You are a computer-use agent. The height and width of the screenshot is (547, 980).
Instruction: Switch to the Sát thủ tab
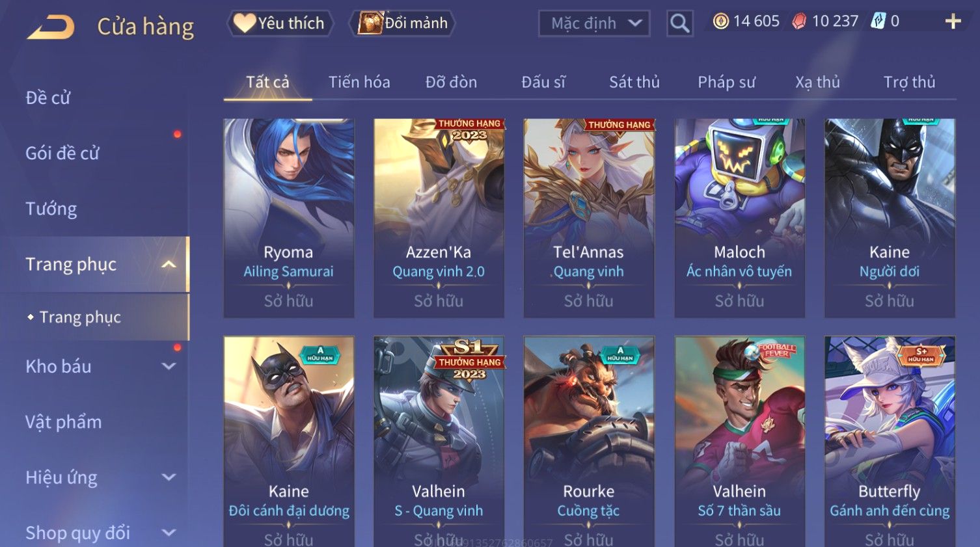(634, 82)
